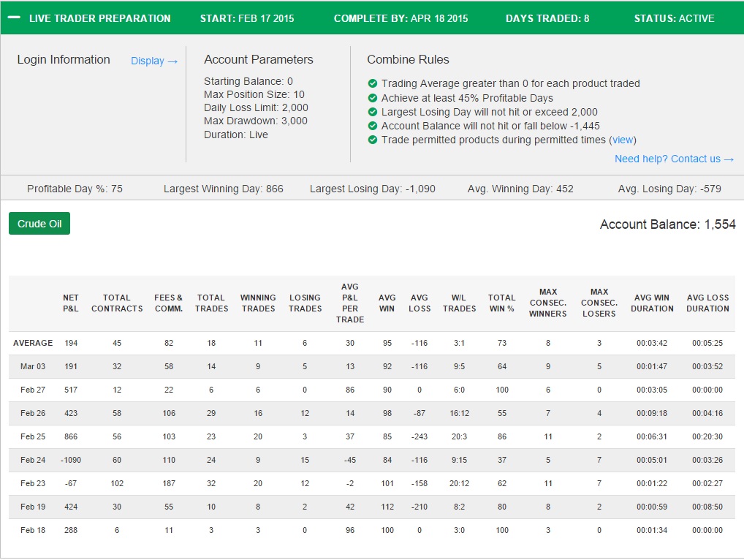This screenshot has height=560, width=744.
Task: Select the Feb 18 row date
Action: pyautogui.click(x=33, y=530)
